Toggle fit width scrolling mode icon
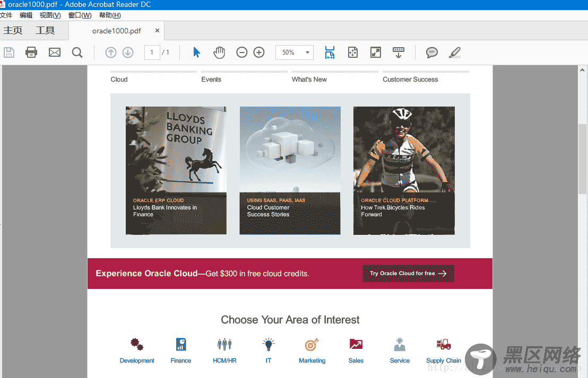The height and width of the screenshot is (378, 588). (x=330, y=52)
